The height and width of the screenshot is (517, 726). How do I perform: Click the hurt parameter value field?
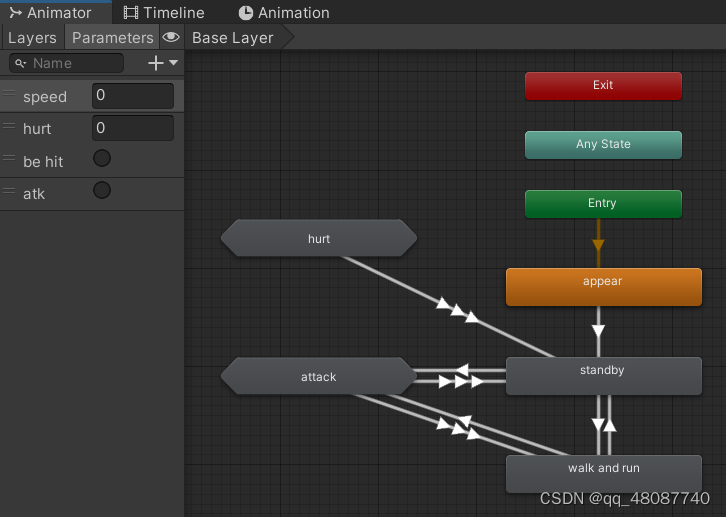(133, 128)
